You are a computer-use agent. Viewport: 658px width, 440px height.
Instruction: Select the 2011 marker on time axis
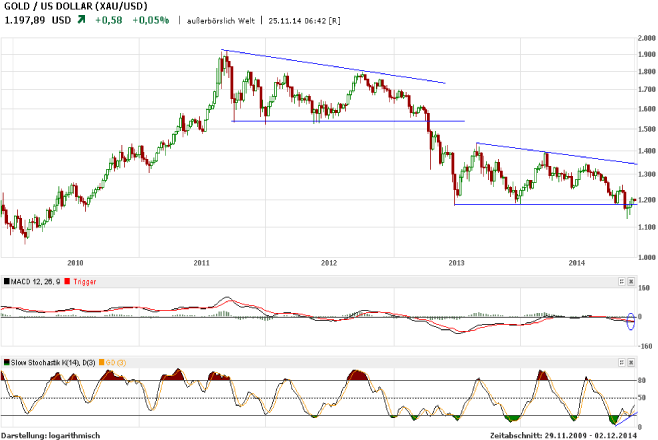coord(201,263)
